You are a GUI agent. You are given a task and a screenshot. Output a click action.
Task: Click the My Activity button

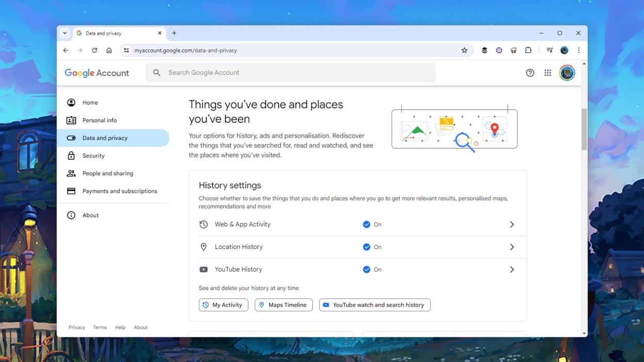[223, 305]
